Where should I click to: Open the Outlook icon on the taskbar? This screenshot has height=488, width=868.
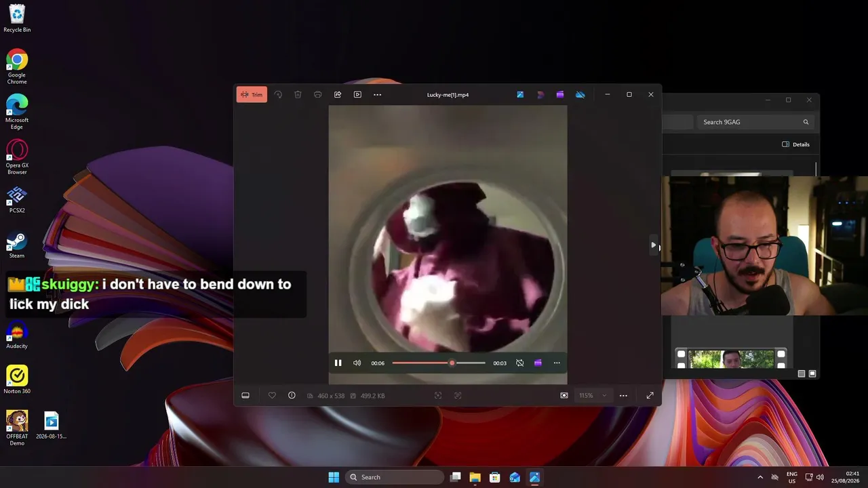point(515,477)
